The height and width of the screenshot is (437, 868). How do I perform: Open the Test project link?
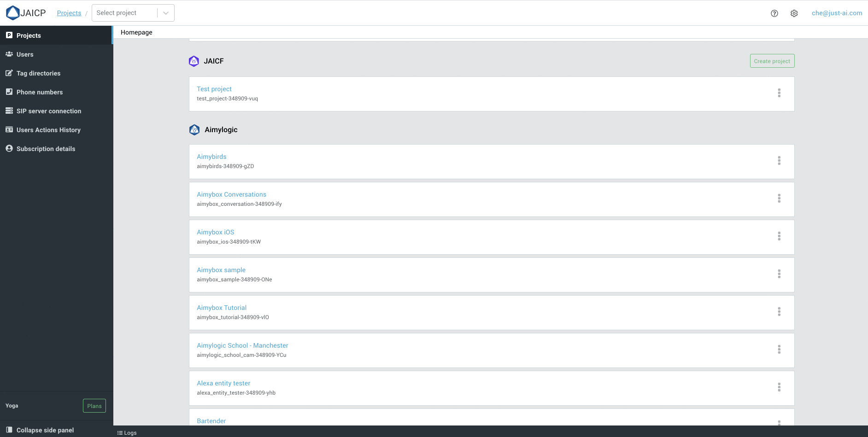[x=214, y=89]
